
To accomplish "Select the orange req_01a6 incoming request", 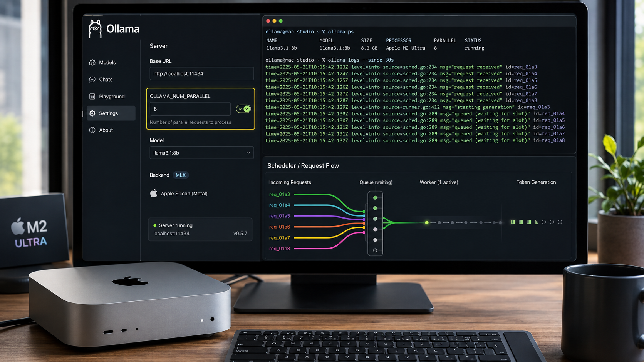I will tap(280, 227).
